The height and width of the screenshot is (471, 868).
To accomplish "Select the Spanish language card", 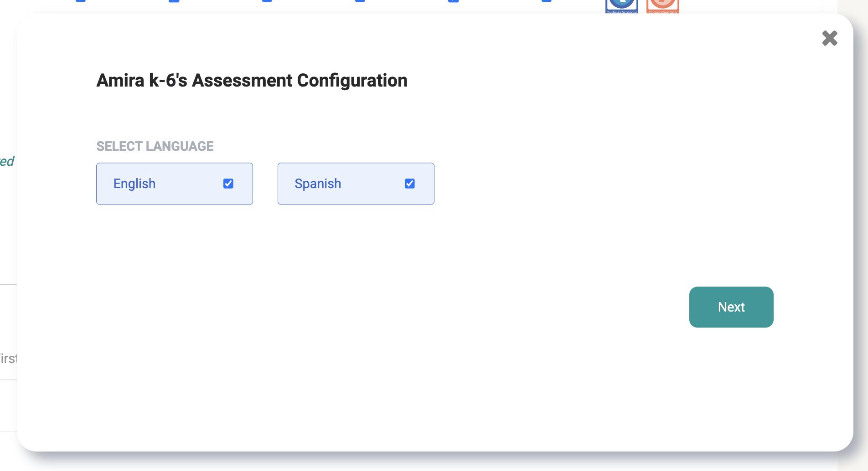I will pos(356,184).
